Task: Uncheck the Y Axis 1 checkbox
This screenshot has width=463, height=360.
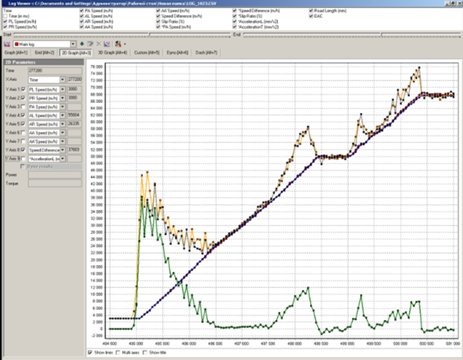Action: pyautogui.click(x=23, y=89)
